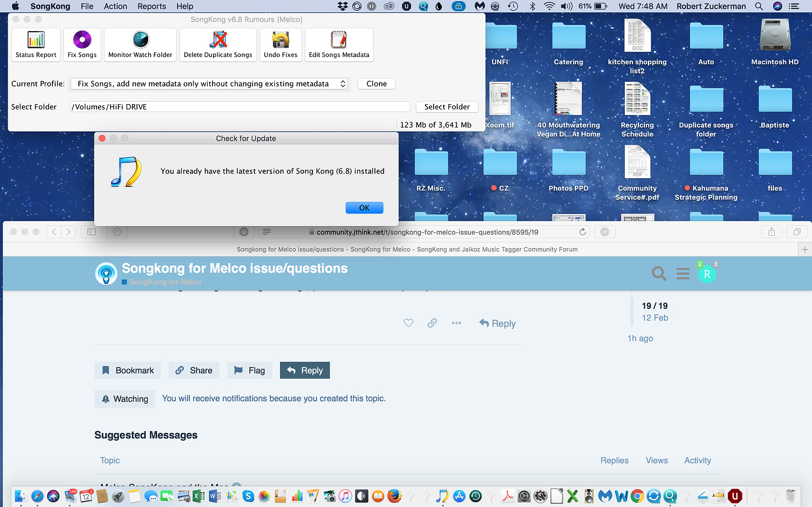Viewport: 812px width, 507px height.
Task: Click Robert Zuckerman user menu
Action: (x=711, y=6)
